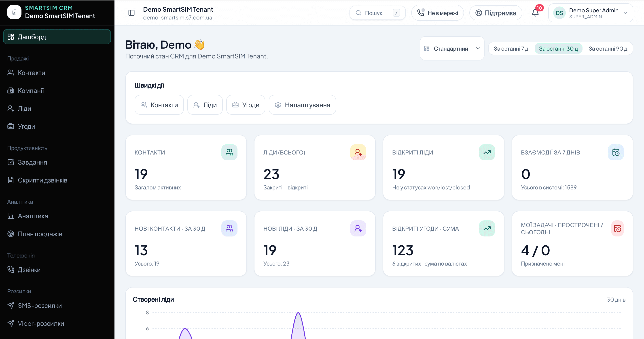Open SMS-розсилки in the sidebar
Screen dimensions: 644x339
[57, 306]
